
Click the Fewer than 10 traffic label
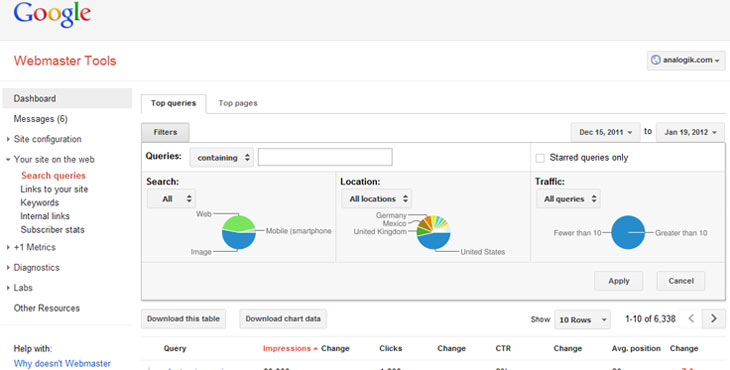577,233
